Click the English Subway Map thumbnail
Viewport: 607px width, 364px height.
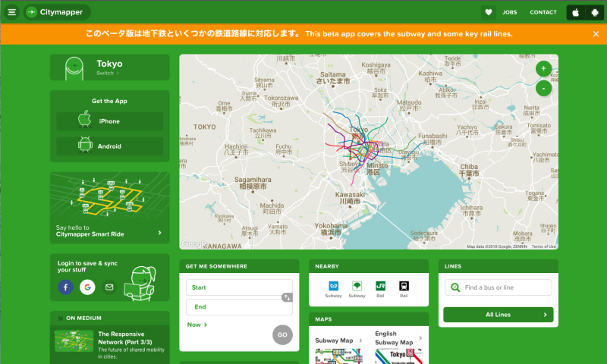click(x=399, y=356)
